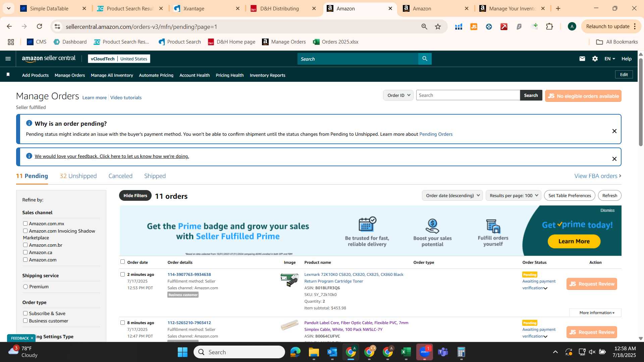Click the Seller Central search magnifier button
This screenshot has width=644, height=362.
pyautogui.click(x=425, y=59)
